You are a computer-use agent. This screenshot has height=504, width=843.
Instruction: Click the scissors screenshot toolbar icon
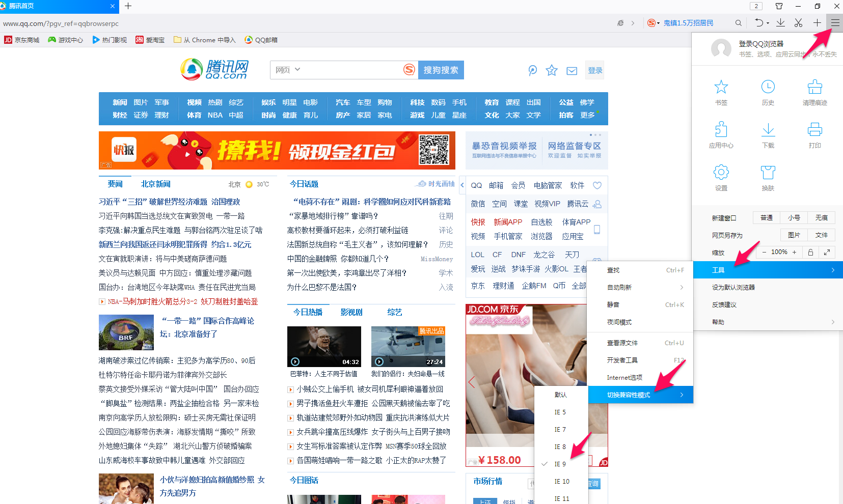click(x=798, y=23)
